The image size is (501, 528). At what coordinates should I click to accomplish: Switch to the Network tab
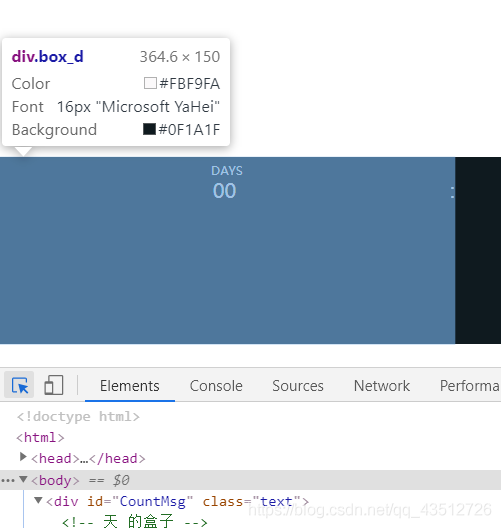tap(381, 386)
